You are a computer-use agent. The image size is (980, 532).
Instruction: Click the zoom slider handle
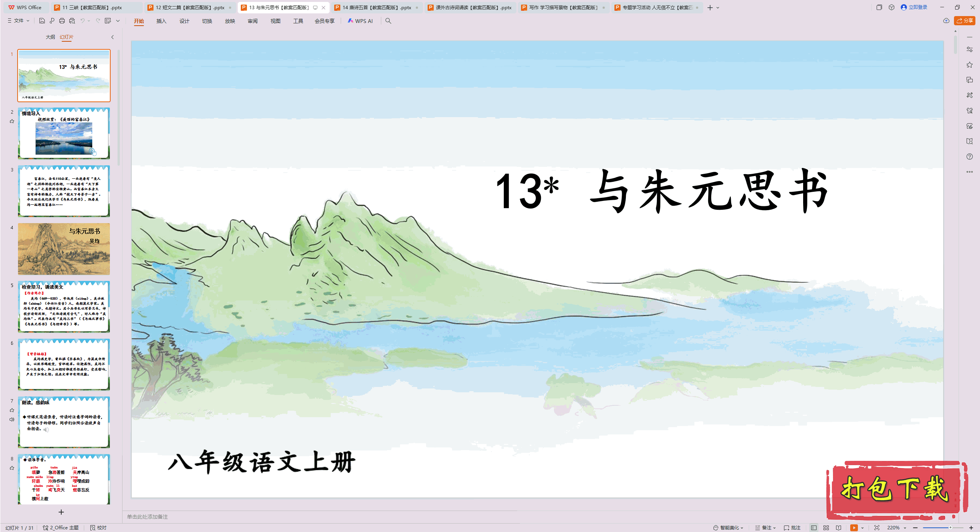coord(950,527)
